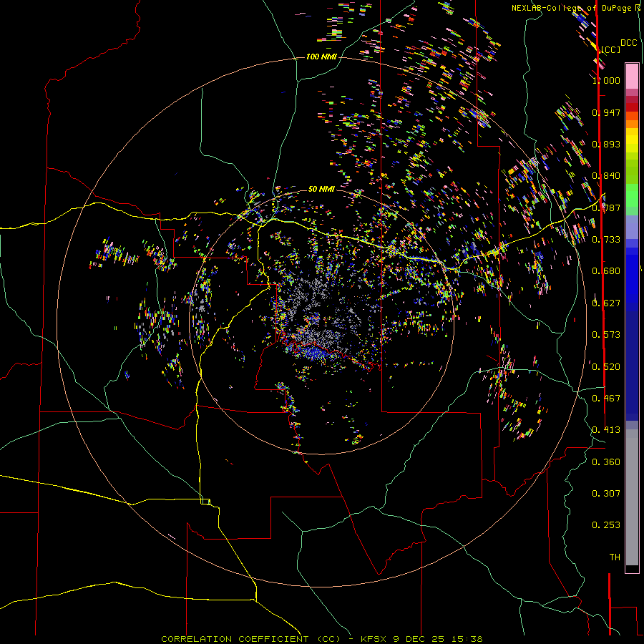Click the 0.947 value on color scale
The image size is (644, 644).
point(606,112)
